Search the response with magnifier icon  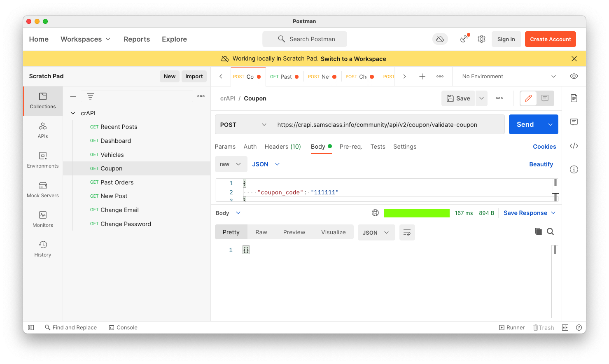coord(550,231)
